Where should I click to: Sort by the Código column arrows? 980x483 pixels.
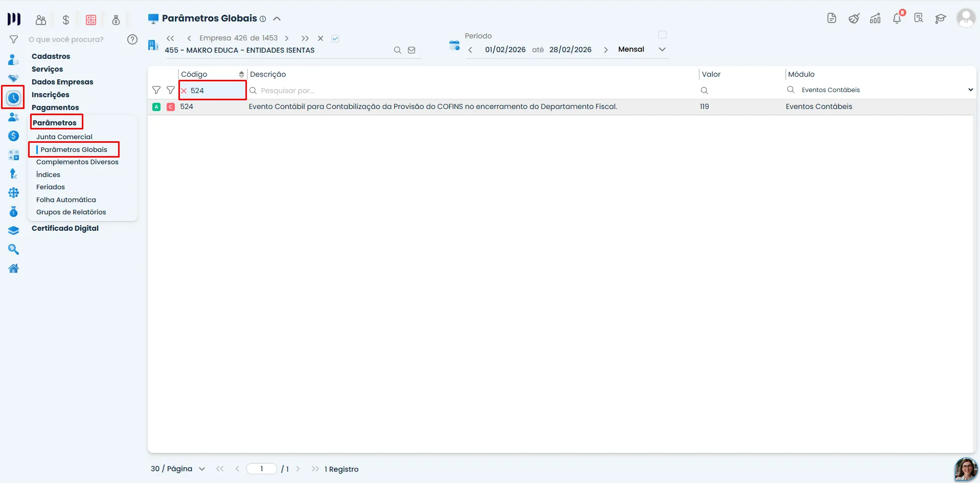click(x=241, y=75)
